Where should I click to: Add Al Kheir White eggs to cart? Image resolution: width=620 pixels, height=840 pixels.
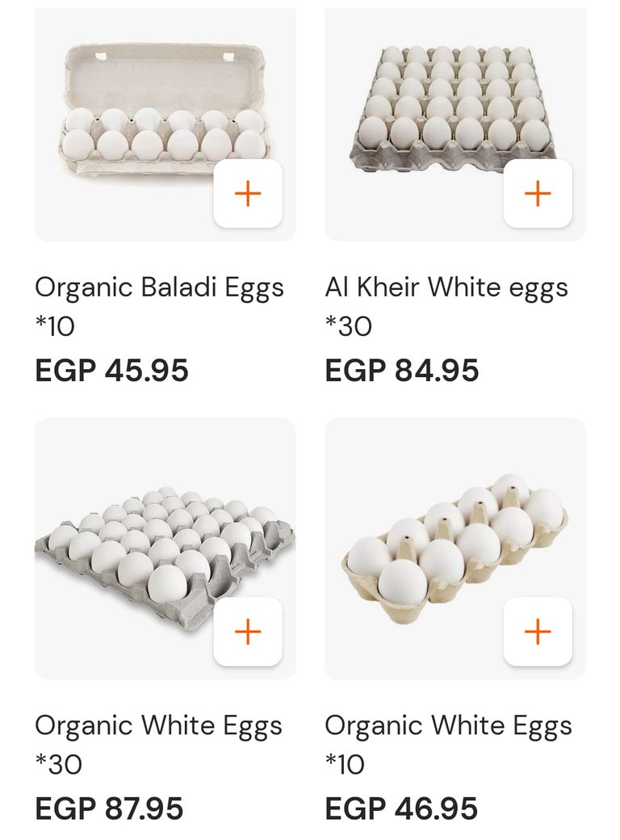click(538, 194)
